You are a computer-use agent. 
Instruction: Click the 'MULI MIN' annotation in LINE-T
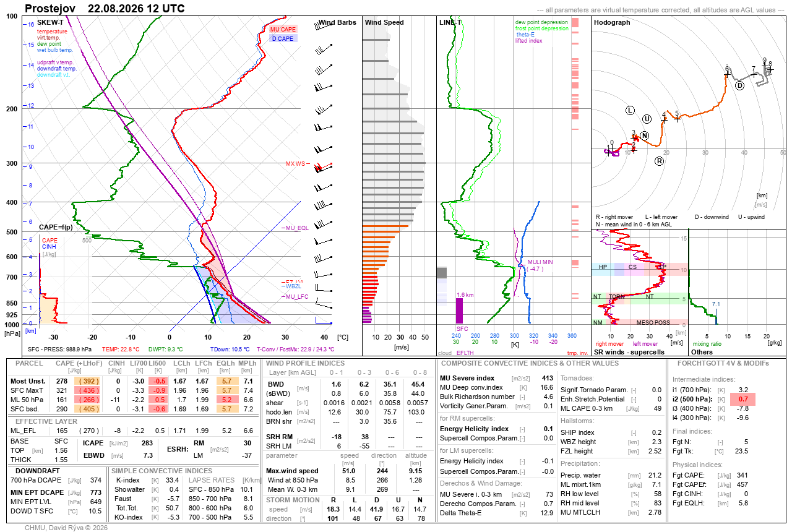(x=540, y=262)
